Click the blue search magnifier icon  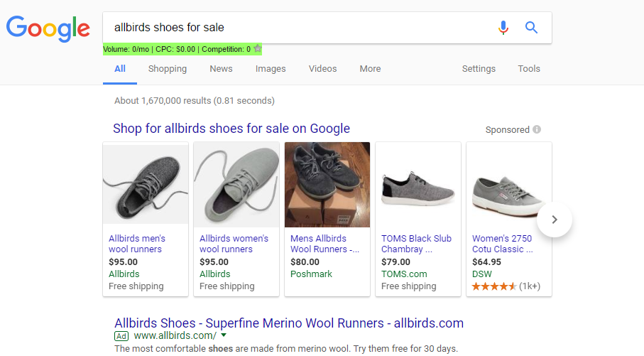pyautogui.click(x=531, y=28)
